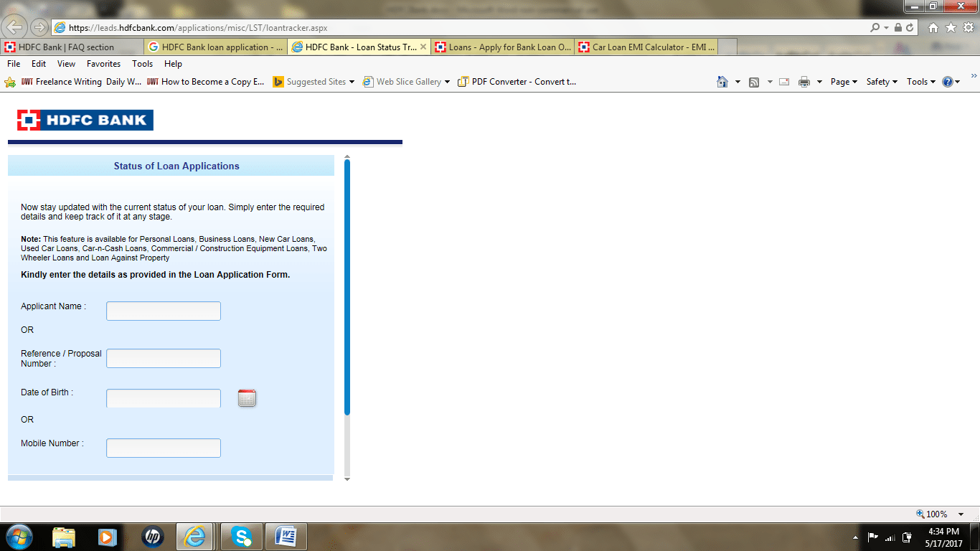Open Favorites with the star icon
Screen dimensions: 980x551
tap(951, 27)
